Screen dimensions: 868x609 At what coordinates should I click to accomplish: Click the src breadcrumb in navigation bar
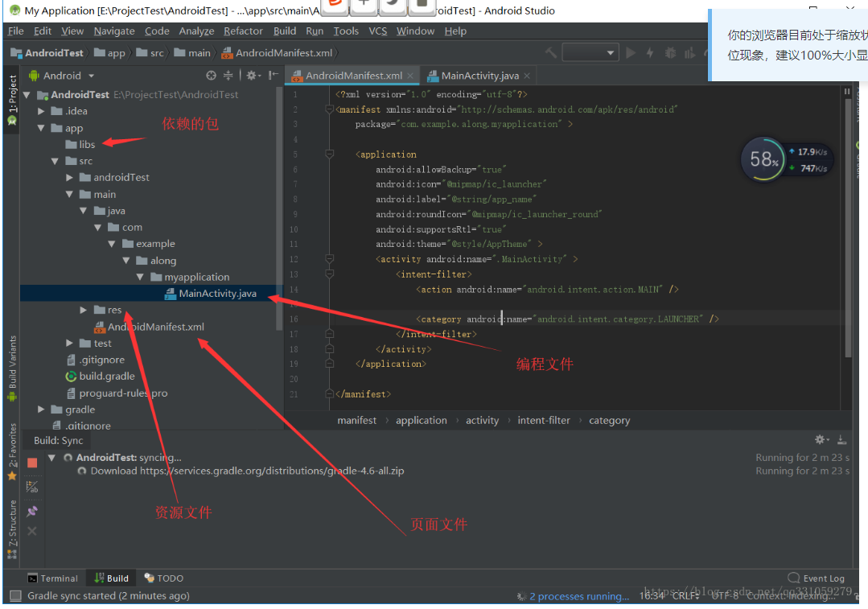pos(151,53)
